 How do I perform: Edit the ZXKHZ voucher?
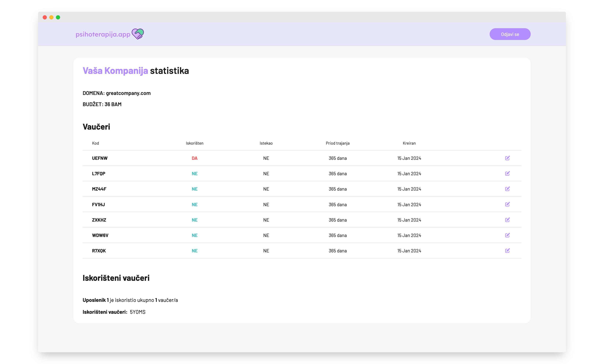[507, 220]
